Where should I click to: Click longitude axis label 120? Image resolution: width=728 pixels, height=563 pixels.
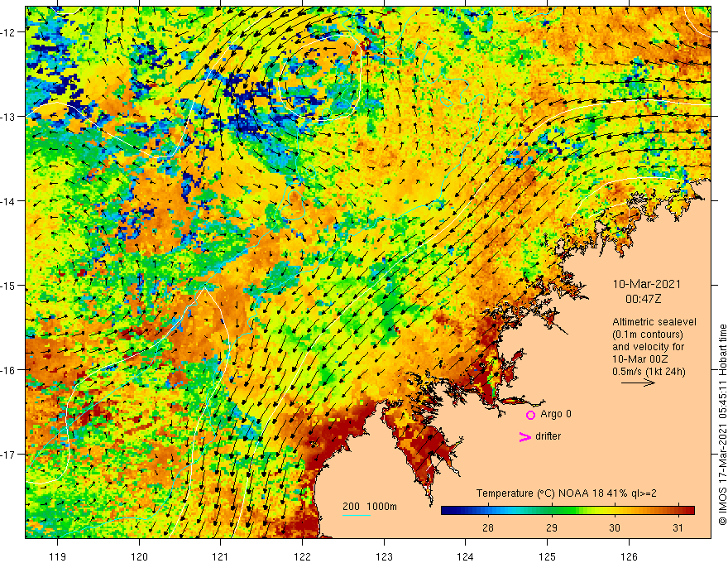[x=139, y=556]
